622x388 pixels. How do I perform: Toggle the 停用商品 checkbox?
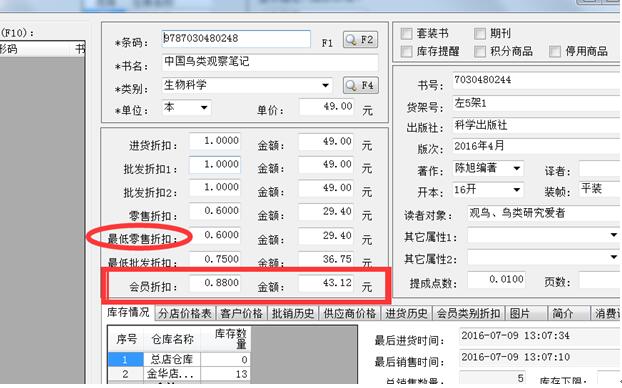(555, 51)
